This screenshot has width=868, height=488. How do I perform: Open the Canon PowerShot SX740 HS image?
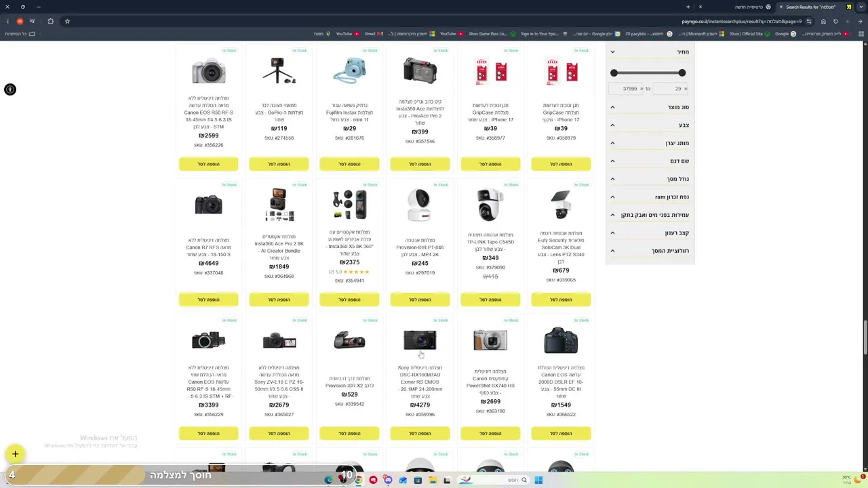click(490, 340)
